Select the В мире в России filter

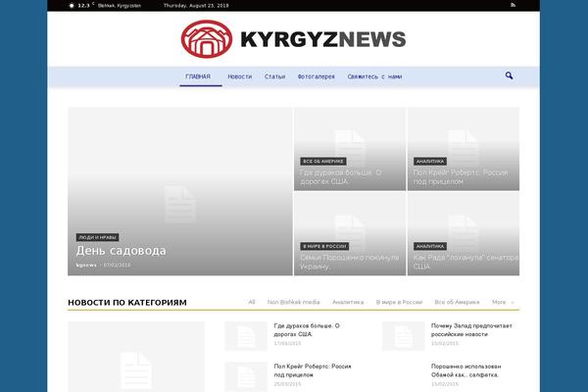(400, 302)
